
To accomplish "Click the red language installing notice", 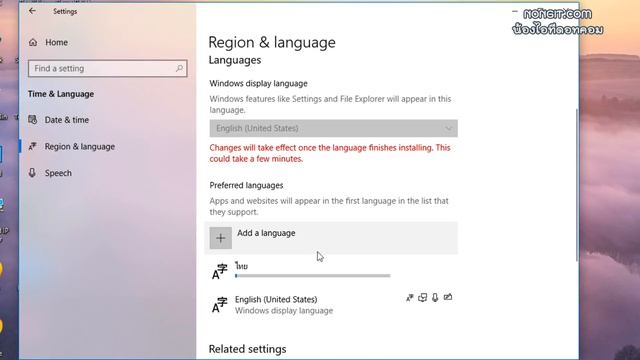I will pos(330,153).
